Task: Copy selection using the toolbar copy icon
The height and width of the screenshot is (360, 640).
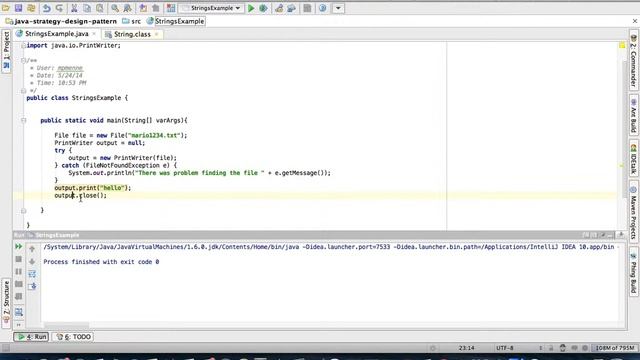Action: click(x=87, y=8)
